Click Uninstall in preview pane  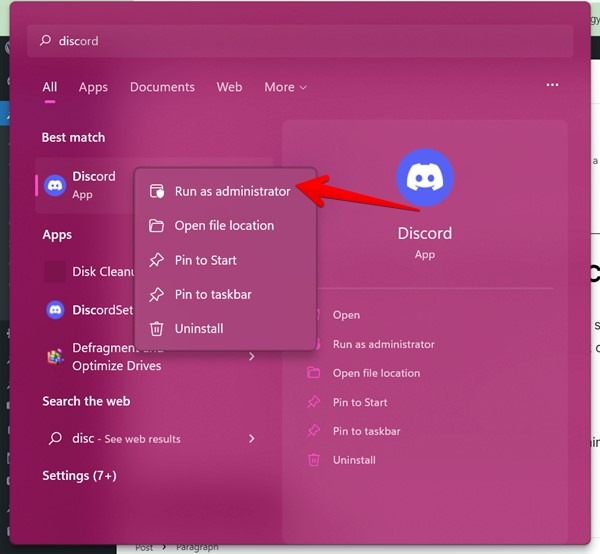tap(354, 460)
